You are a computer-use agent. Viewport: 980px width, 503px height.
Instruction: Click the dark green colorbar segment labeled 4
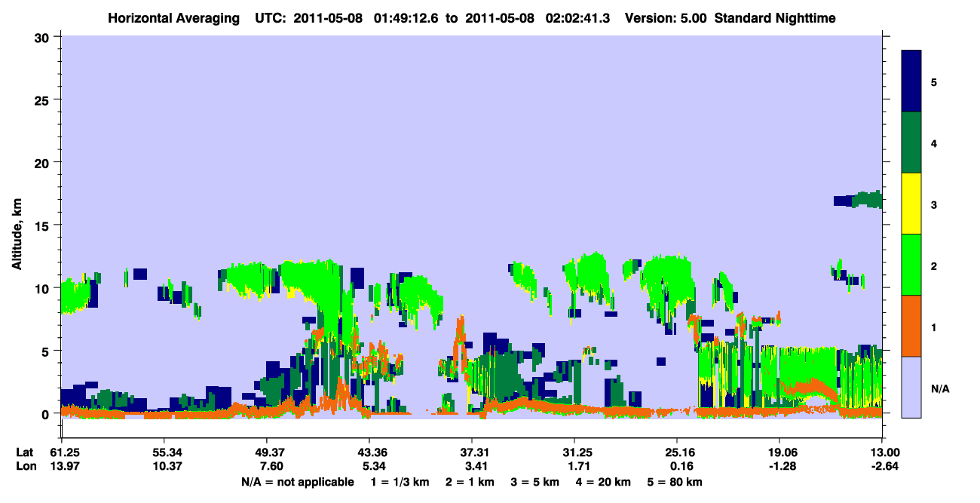click(911, 143)
